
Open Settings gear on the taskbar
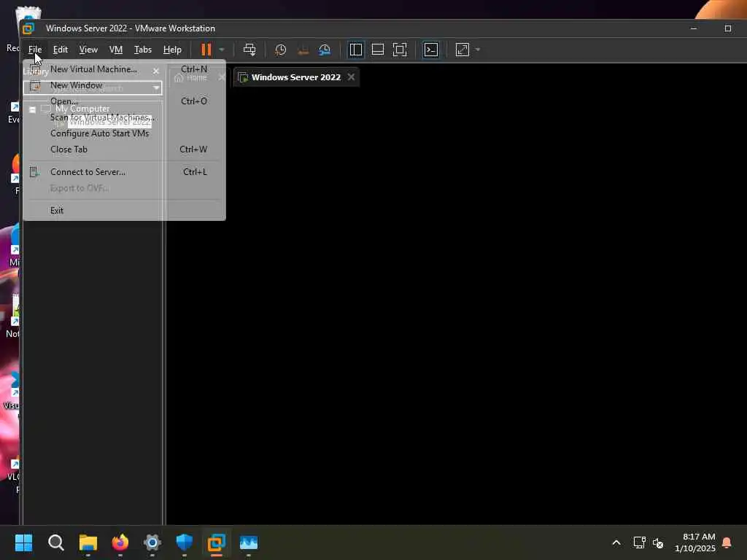152,542
